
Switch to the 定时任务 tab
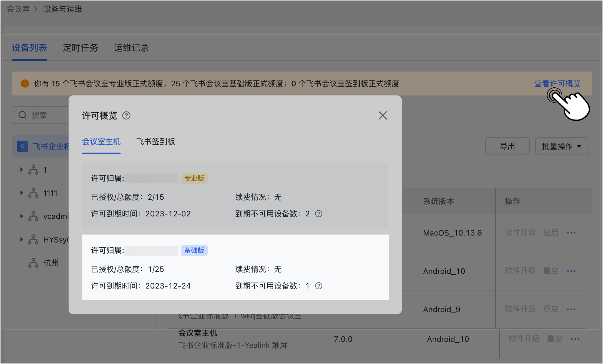pos(80,48)
